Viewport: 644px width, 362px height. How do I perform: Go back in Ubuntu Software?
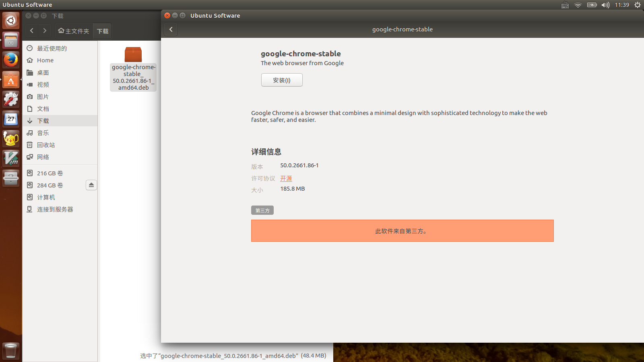[171, 29]
